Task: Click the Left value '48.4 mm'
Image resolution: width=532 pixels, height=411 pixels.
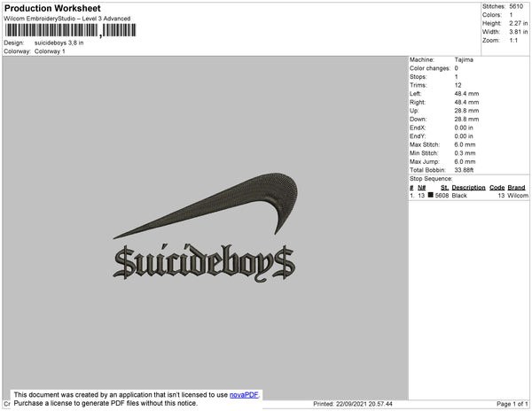Action: 466,94
